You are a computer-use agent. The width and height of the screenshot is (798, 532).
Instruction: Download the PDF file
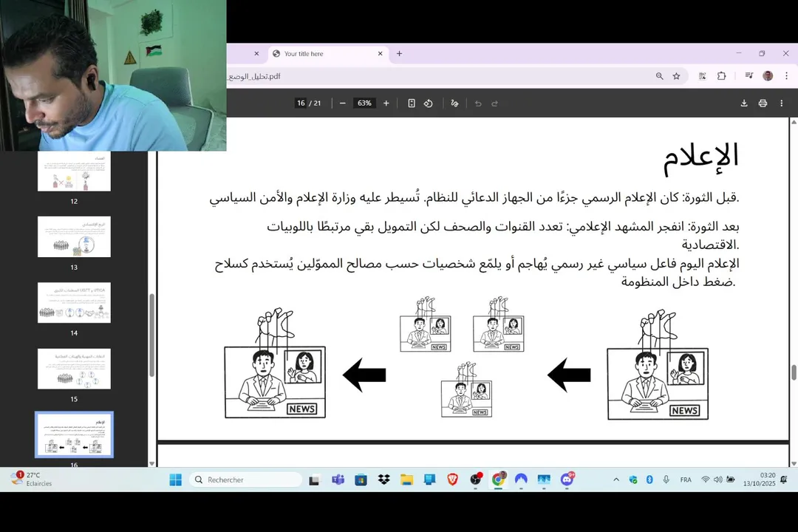point(744,103)
